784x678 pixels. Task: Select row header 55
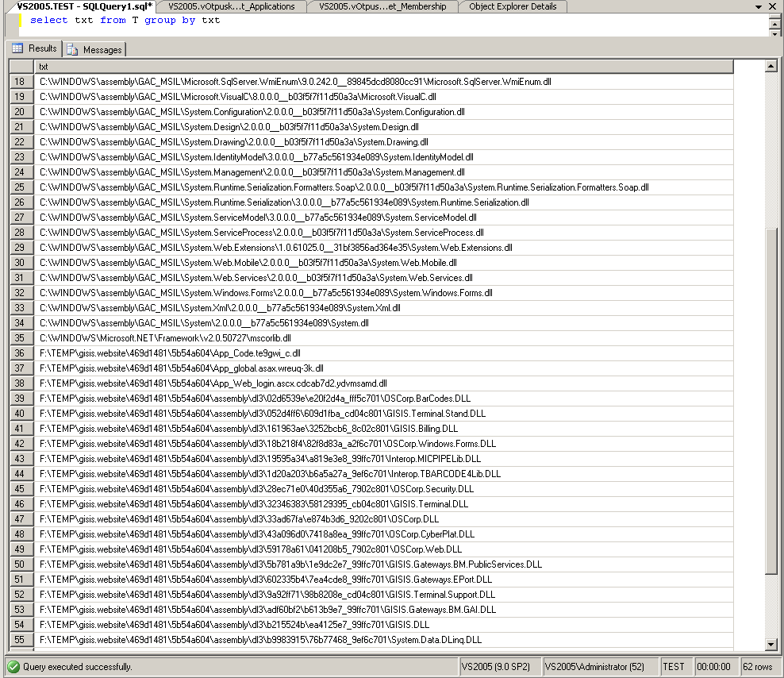tap(21, 639)
